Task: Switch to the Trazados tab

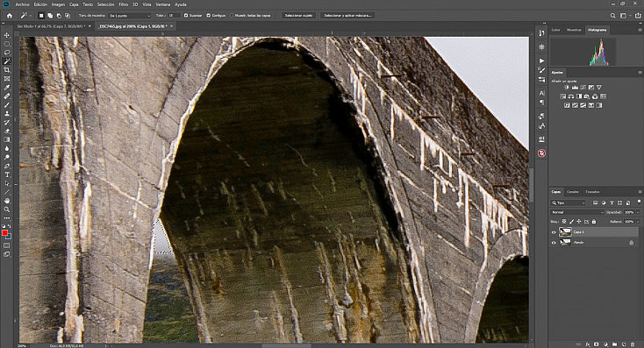Action: click(592, 192)
